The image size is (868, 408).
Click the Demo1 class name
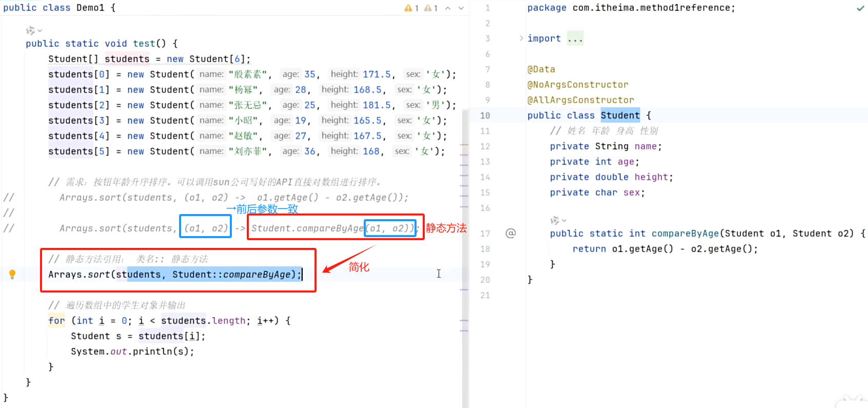point(90,8)
